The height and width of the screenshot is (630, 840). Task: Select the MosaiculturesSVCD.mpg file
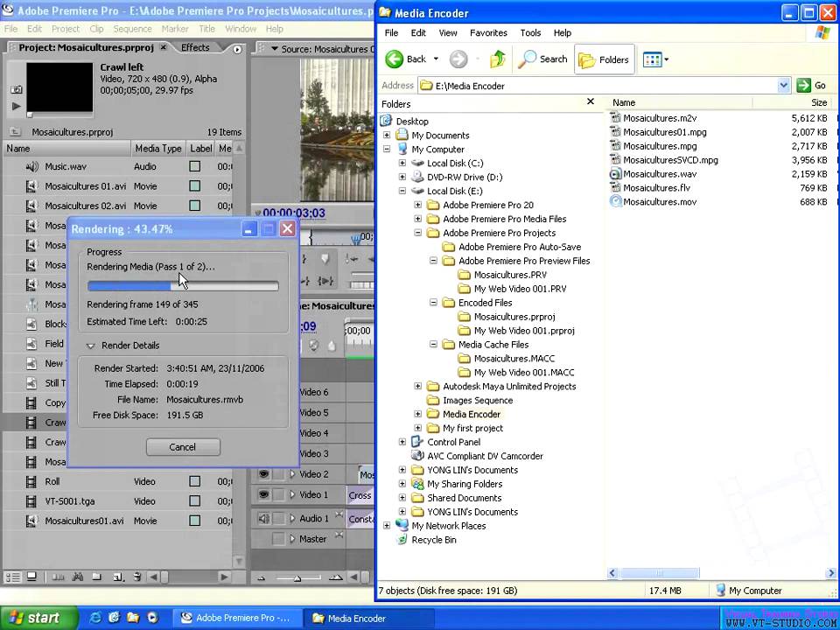670,159
